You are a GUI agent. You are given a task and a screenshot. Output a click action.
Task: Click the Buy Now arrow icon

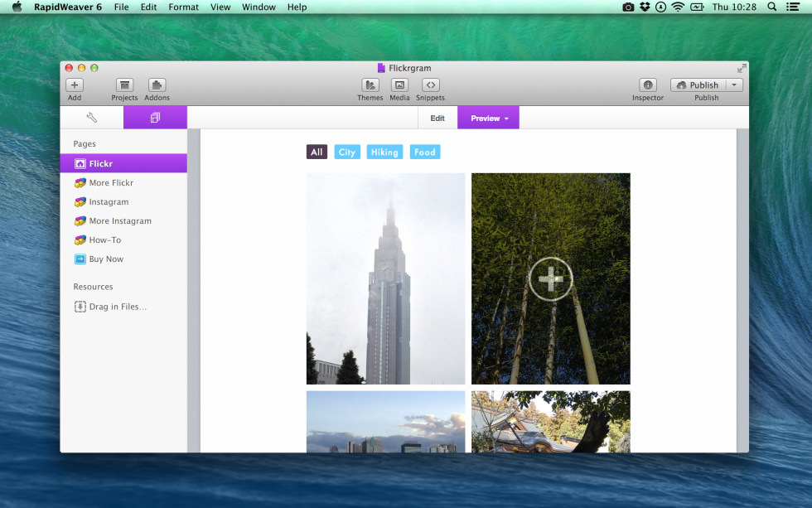[x=80, y=259]
